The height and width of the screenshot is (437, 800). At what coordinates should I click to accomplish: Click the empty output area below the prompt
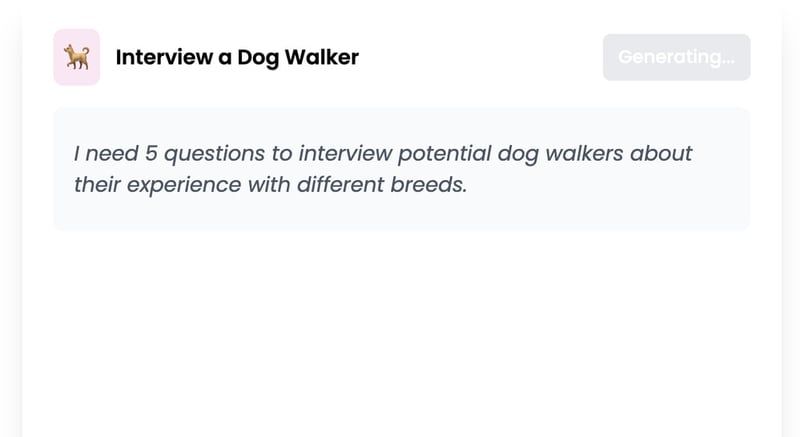coord(400,330)
